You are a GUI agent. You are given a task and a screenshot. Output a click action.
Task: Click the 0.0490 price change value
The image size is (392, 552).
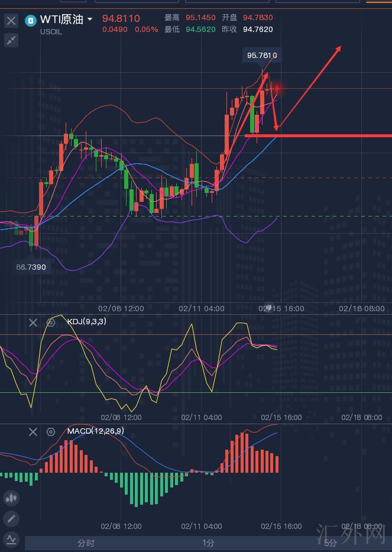[115, 30]
